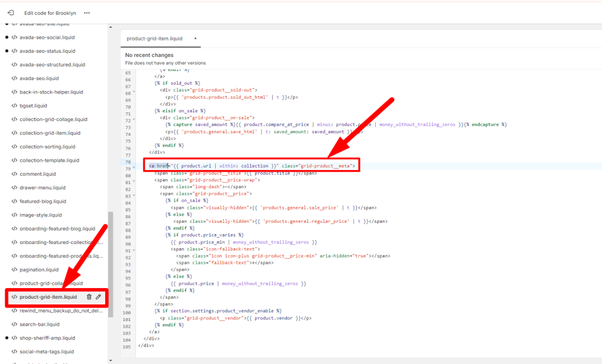Open shop-sheriff-amp.liquid file
This screenshot has width=602, height=364.
[47, 338]
